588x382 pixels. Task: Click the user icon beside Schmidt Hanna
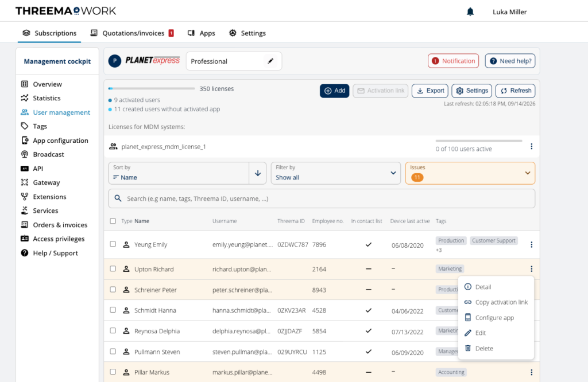tap(126, 310)
